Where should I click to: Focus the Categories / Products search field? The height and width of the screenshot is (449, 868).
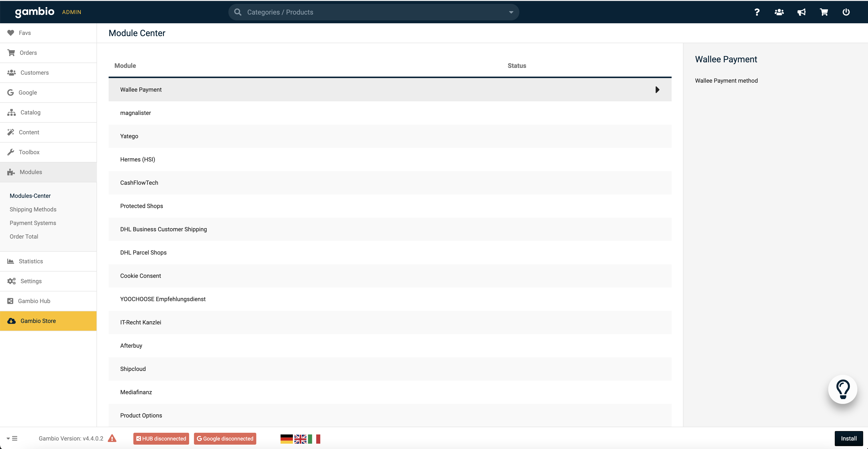click(371, 12)
